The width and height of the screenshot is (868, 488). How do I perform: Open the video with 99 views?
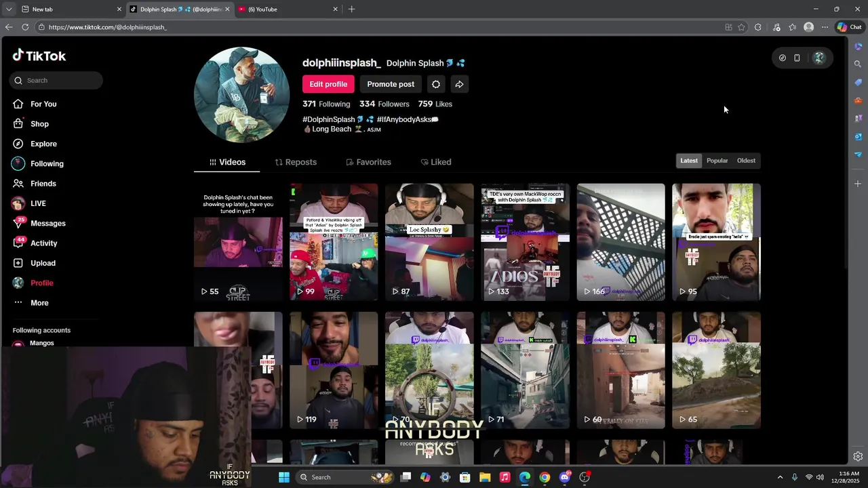pos(334,242)
